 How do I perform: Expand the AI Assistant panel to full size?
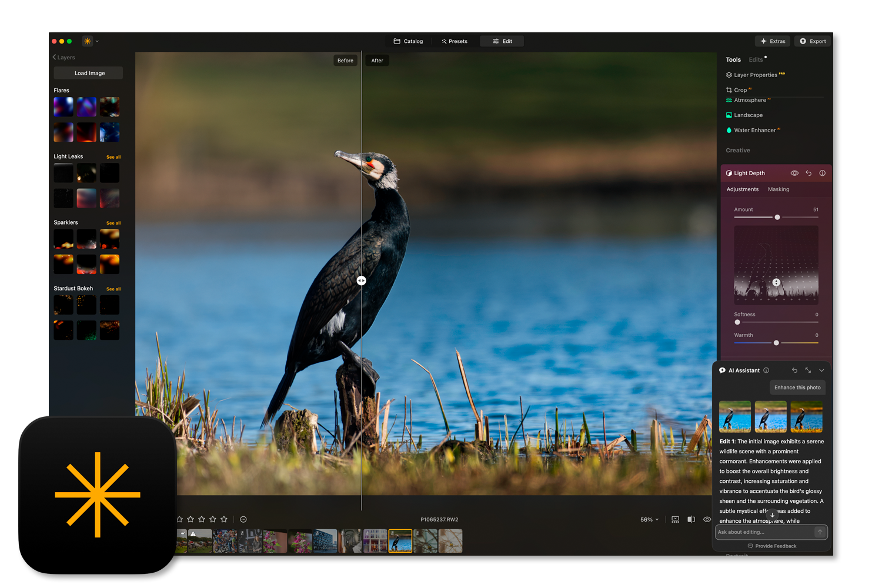pyautogui.click(x=808, y=370)
